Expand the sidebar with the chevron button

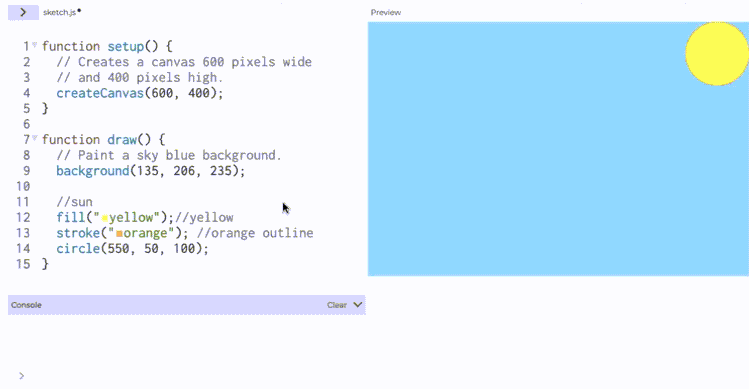[x=23, y=12]
